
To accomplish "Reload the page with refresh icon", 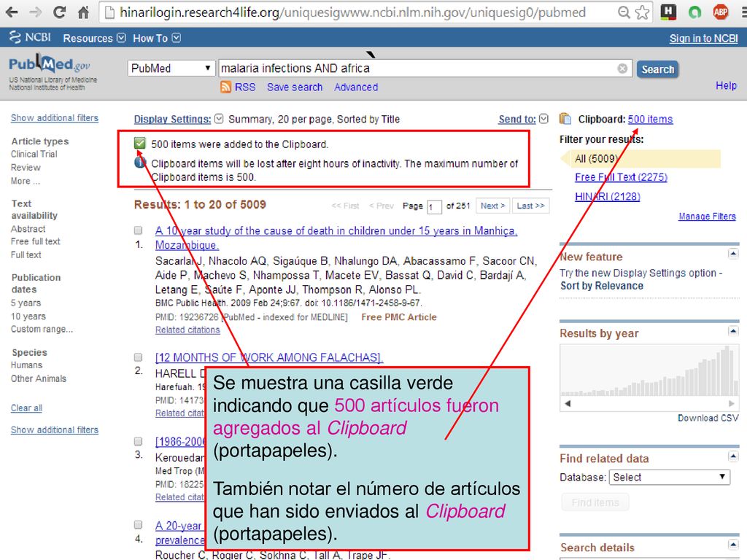I will (60, 12).
